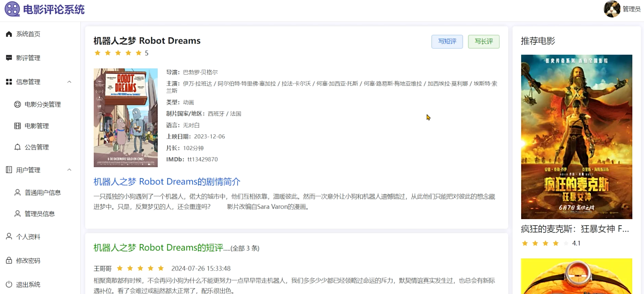
Task: Click the runtime 102分钟
Action: point(193,148)
